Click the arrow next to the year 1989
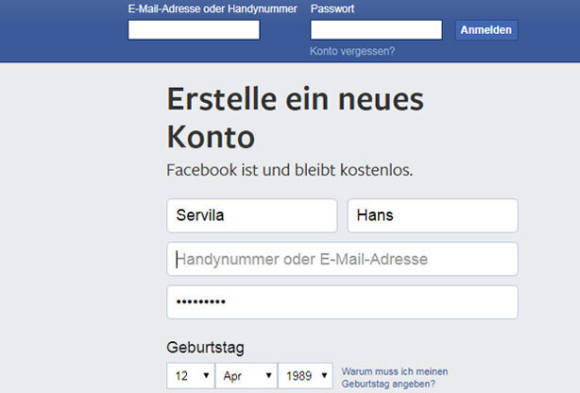The width and height of the screenshot is (580, 393). pos(324,376)
